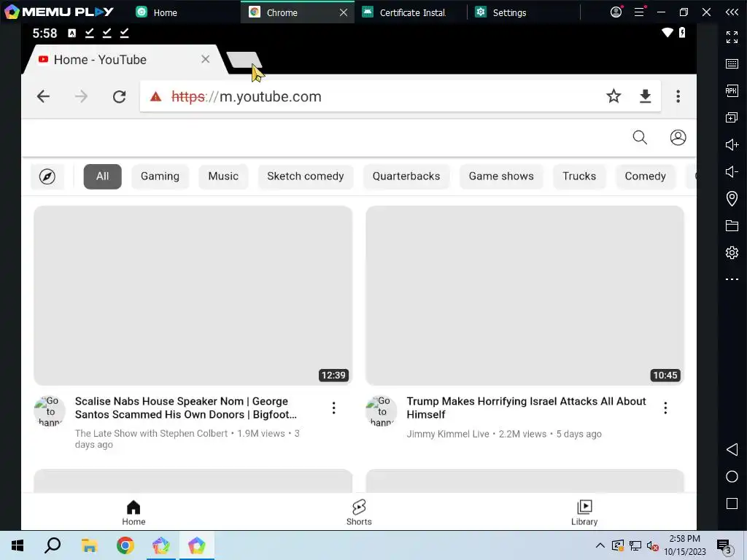Open the 10:45 video thumbnail
Screen dimensions: 747x560
(525, 295)
